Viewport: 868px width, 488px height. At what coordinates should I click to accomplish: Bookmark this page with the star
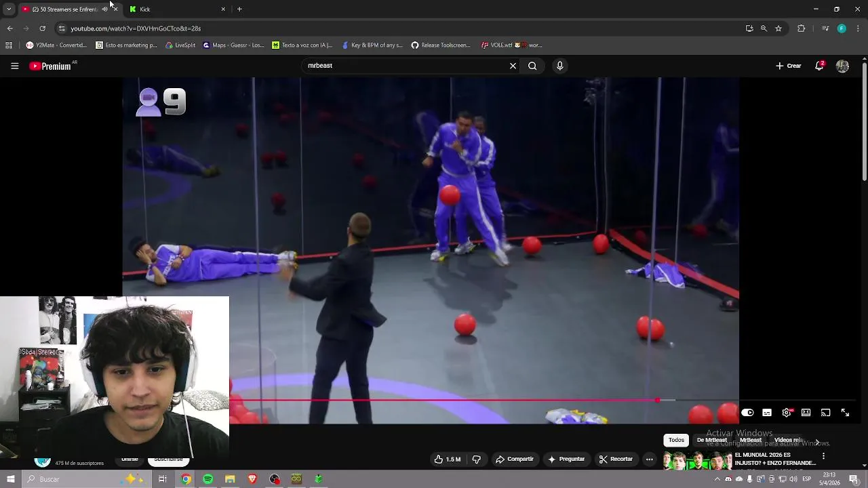pyautogui.click(x=778, y=28)
